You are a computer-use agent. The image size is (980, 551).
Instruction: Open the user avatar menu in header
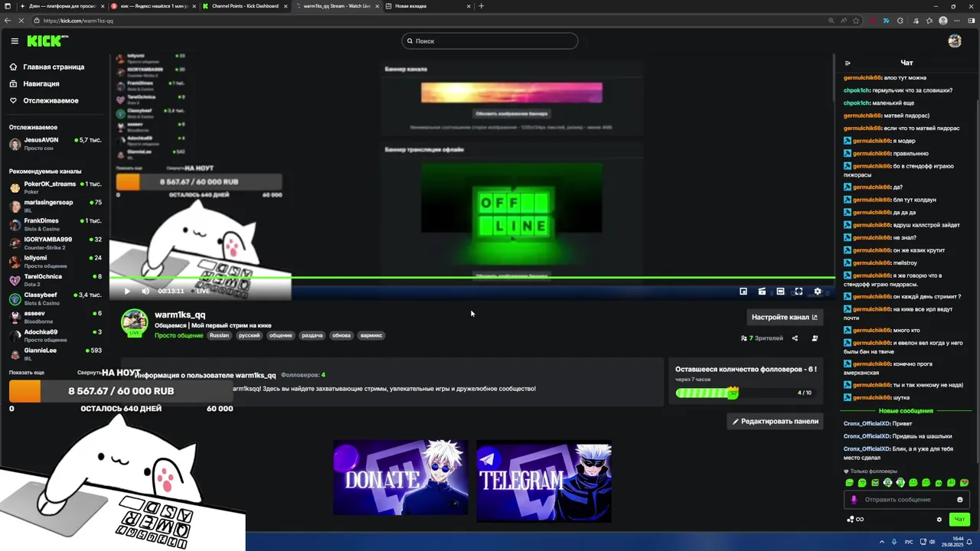click(x=955, y=41)
